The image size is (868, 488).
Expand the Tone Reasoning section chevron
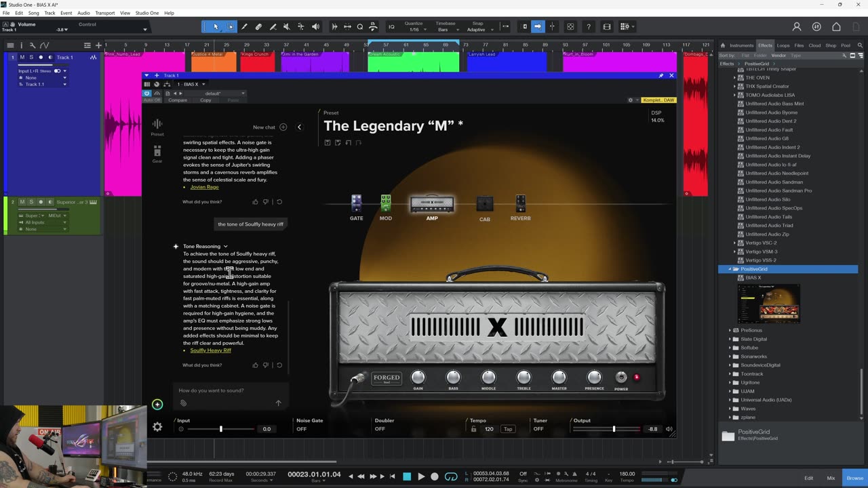(x=225, y=246)
